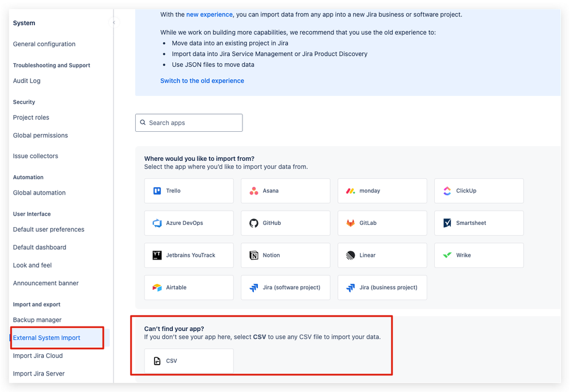This screenshot has width=570, height=392.
Task: Click the 'Security' sidebar heading
Action: pos(24,102)
